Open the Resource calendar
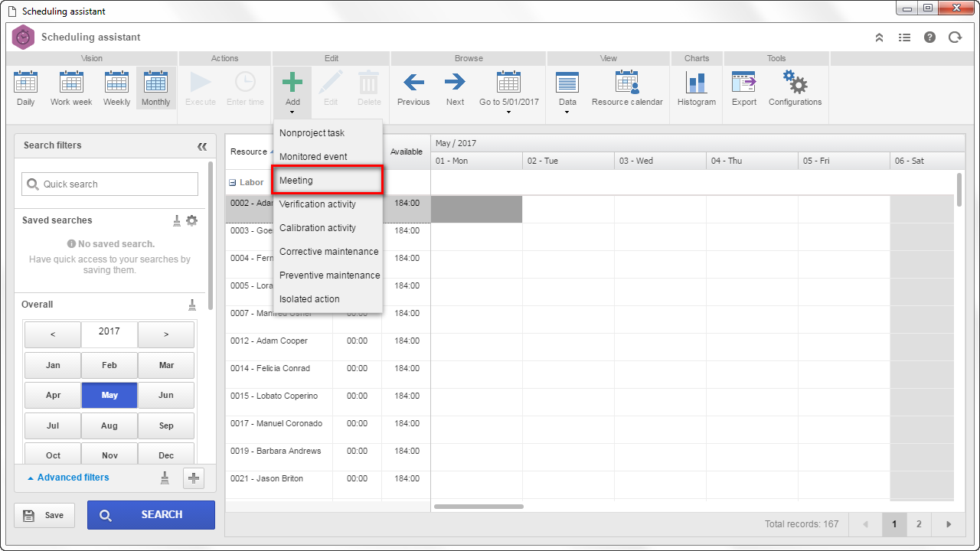 point(627,88)
